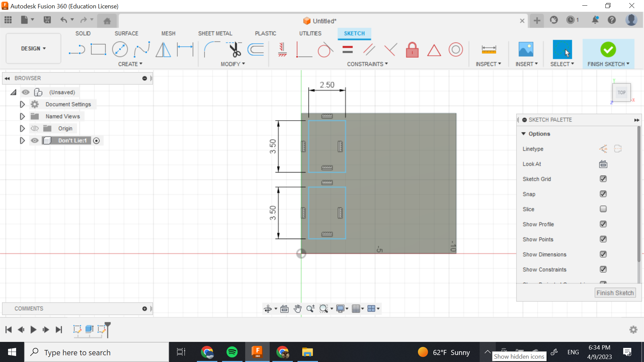Select the 2-Point Rectangle tool

[x=98, y=50]
